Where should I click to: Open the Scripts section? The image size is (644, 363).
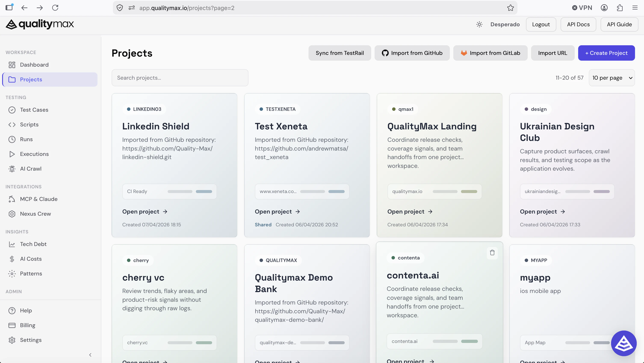[x=50, y=124]
